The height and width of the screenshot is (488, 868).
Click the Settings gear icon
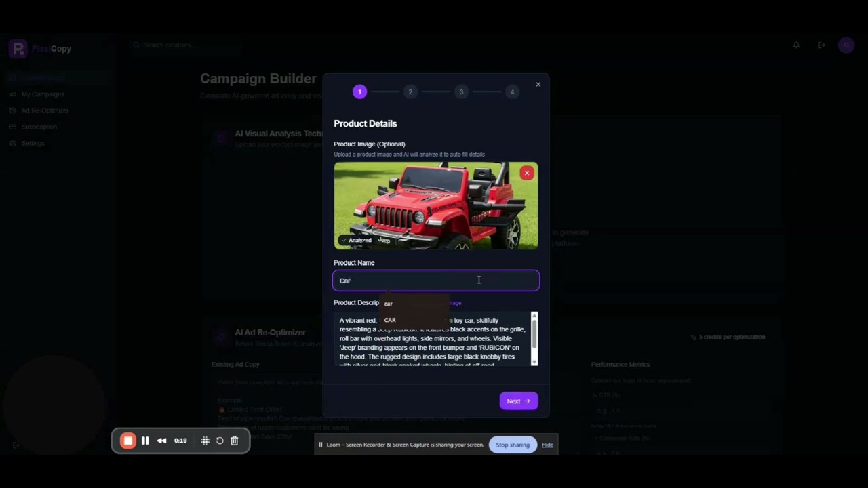[13, 143]
